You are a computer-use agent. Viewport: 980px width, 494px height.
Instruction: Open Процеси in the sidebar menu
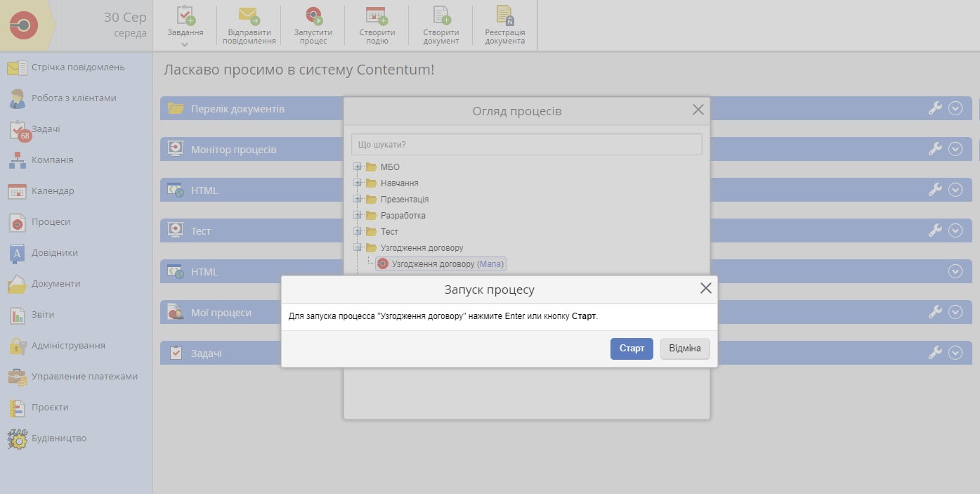point(51,222)
